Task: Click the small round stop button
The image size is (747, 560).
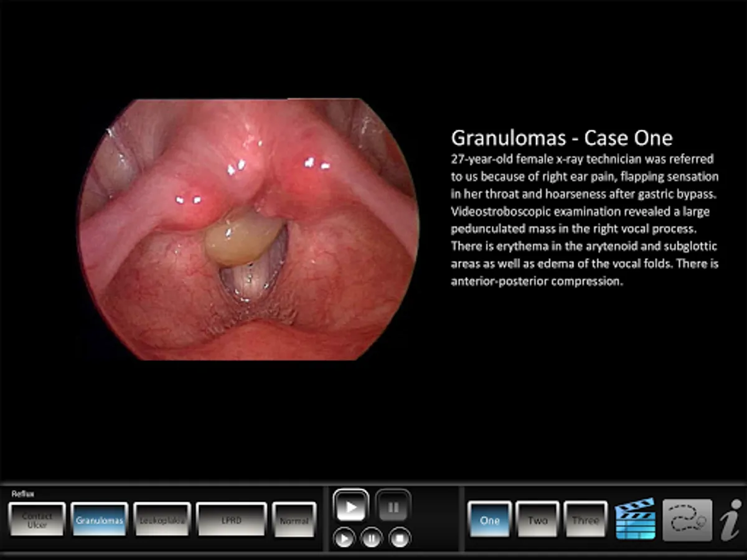Action: pyautogui.click(x=399, y=537)
